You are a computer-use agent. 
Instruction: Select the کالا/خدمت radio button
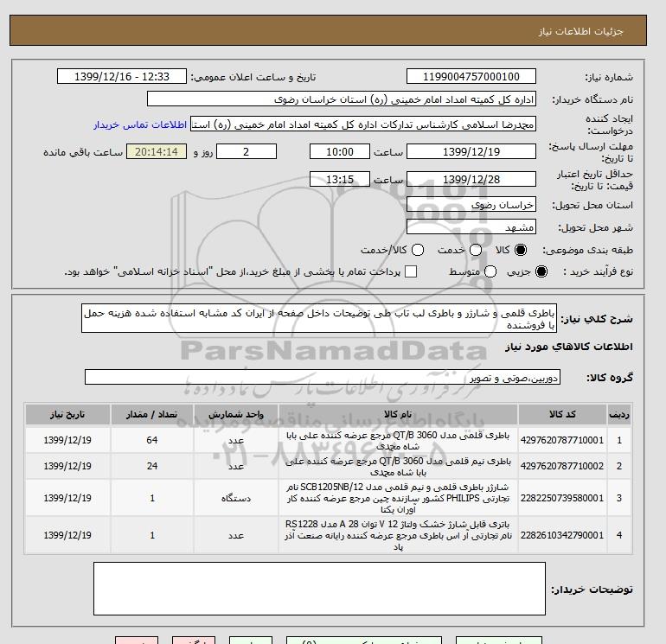point(418,250)
